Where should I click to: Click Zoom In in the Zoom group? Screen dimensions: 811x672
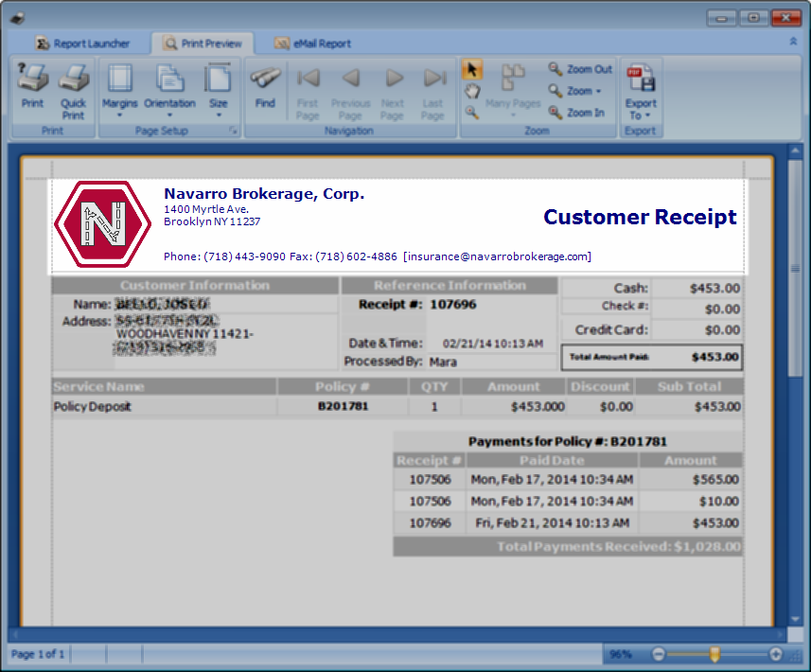point(578,113)
